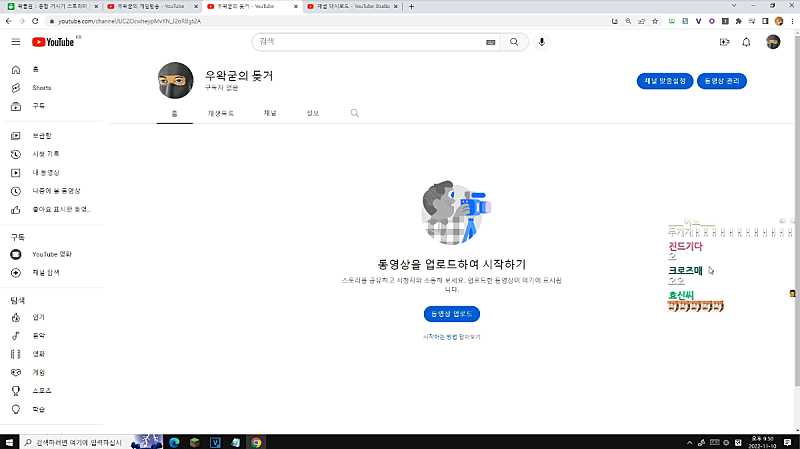Click the search magnifier button
Viewport: 800px width, 449px height.
514,42
